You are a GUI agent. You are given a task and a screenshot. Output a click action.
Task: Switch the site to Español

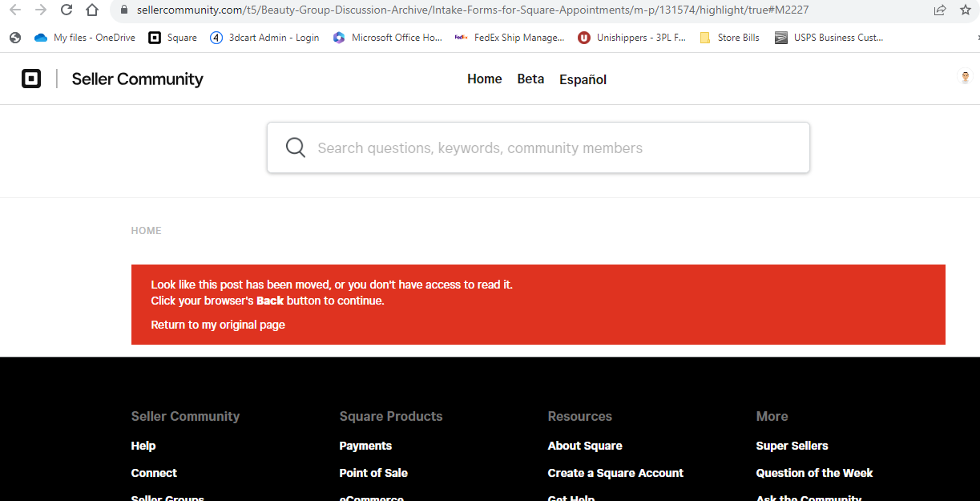(583, 79)
